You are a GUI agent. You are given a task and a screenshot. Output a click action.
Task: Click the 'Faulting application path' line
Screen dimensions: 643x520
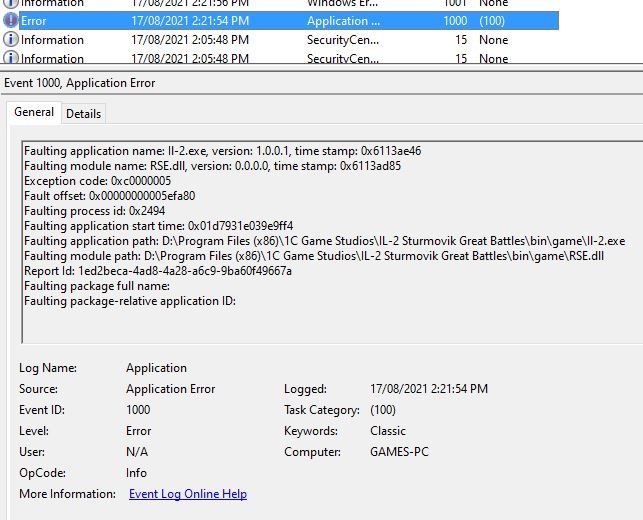click(324, 241)
